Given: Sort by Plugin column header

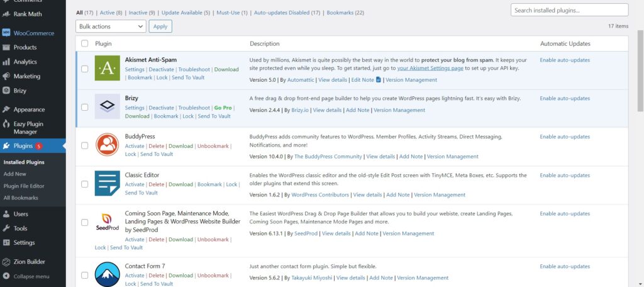Looking at the screenshot, I should [103, 43].
